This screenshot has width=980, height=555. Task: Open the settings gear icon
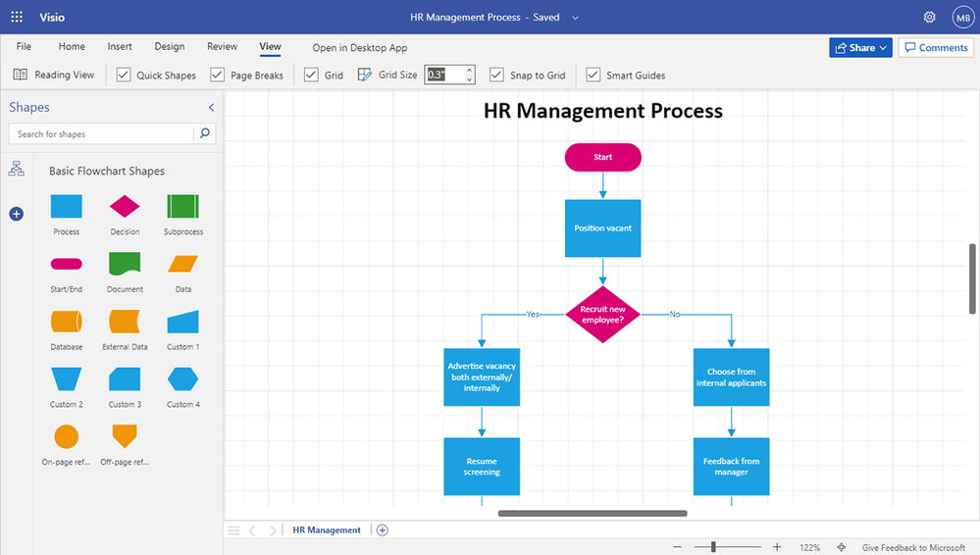pos(929,17)
